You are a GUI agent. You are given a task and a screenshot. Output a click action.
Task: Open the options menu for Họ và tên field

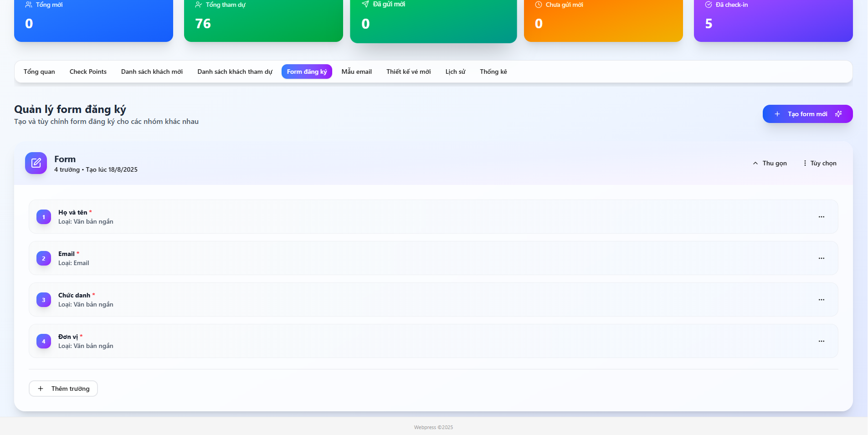point(822,217)
